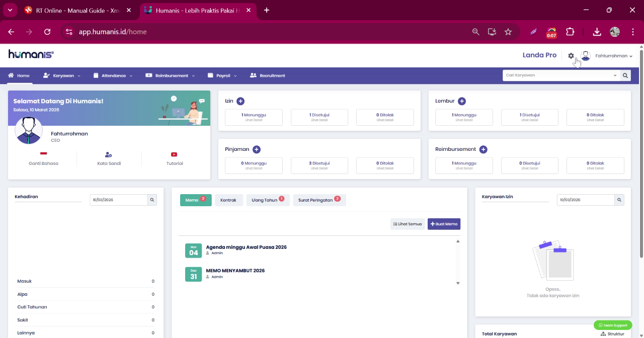Open a new browser tab
The height and width of the screenshot is (338, 644).
point(266,10)
